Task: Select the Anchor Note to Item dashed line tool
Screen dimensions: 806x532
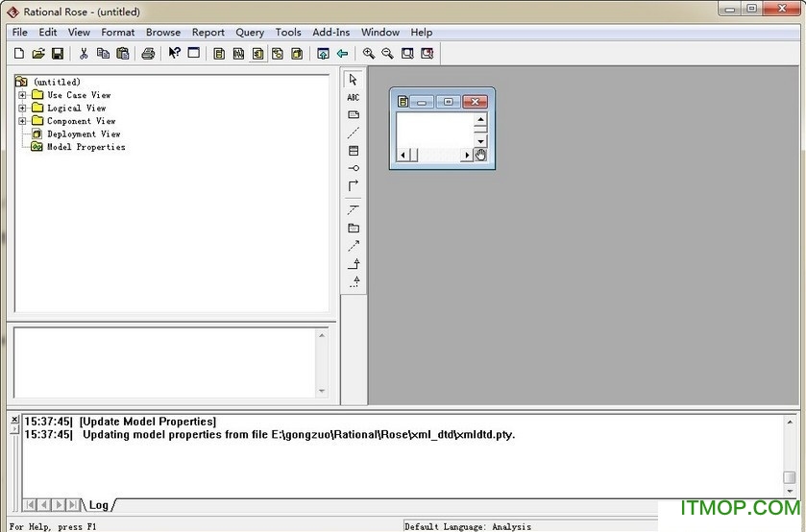Action: coord(354,133)
